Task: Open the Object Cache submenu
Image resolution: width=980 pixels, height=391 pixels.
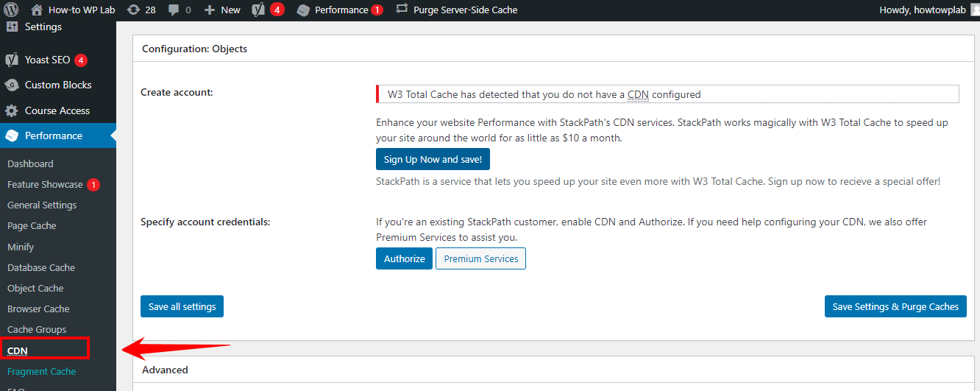Action: click(x=35, y=288)
